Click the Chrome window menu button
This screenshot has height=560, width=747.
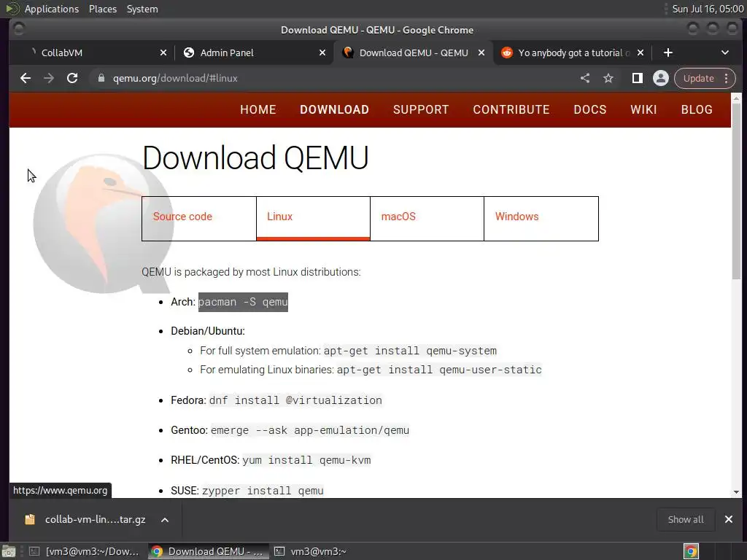coord(19,29)
